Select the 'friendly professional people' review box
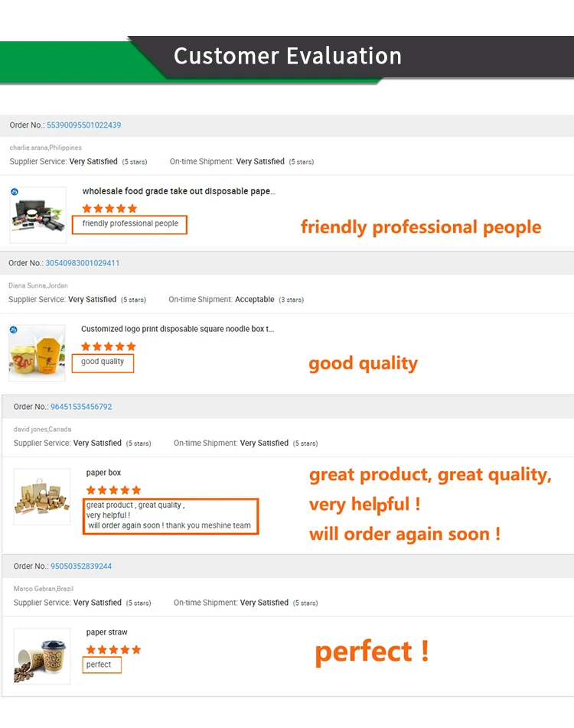 tap(129, 225)
